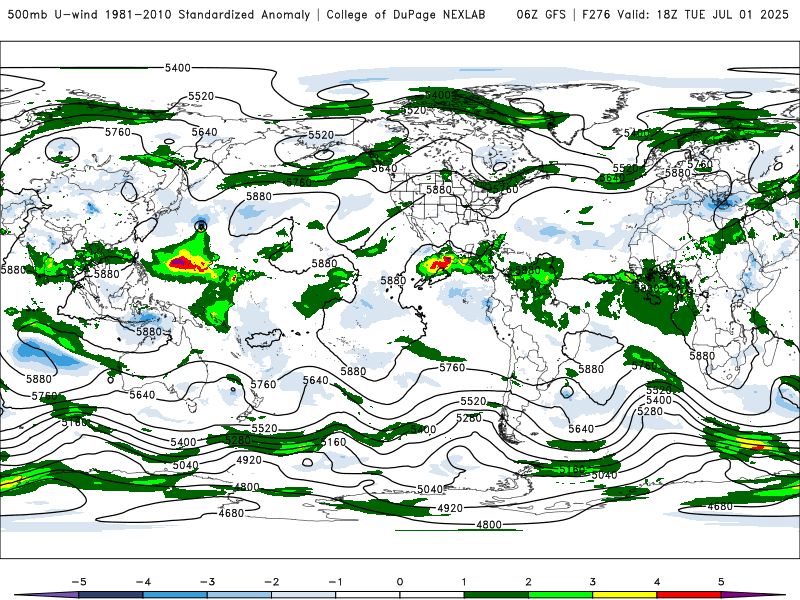Viewport: 800px width, 600px height.
Task: Click the '-5' colorbar label
Action: tap(79, 582)
